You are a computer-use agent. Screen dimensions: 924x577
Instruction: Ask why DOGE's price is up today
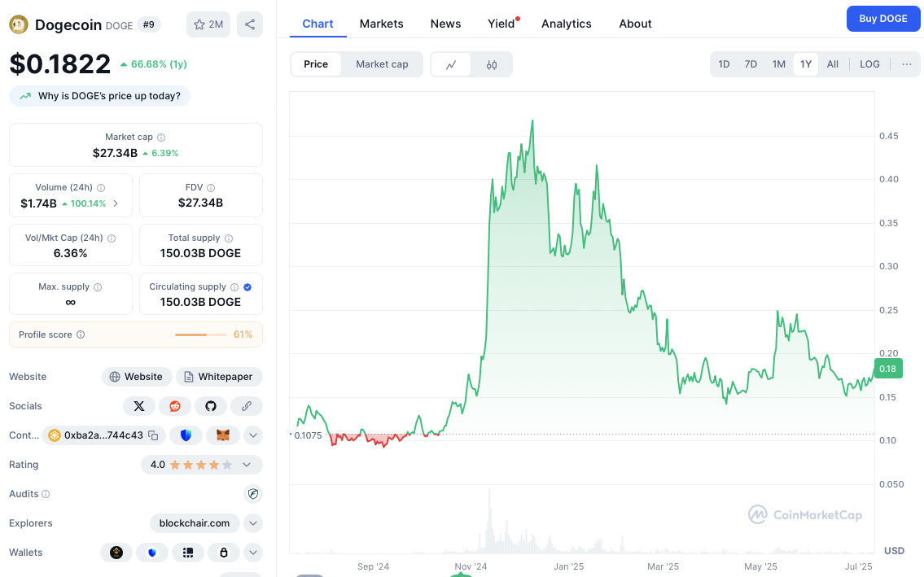coord(99,96)
